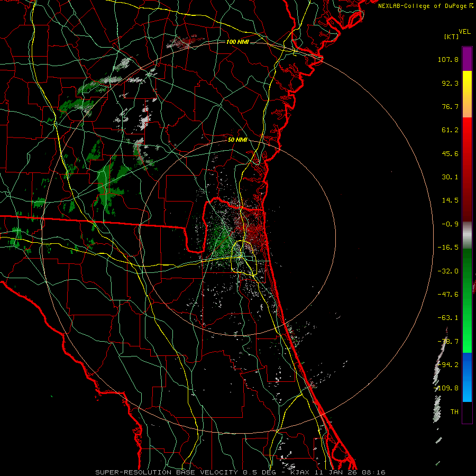
Task: Click the SUPER-RESOLUTION BASE VELOCITY caption
Action: click(241, 472)
